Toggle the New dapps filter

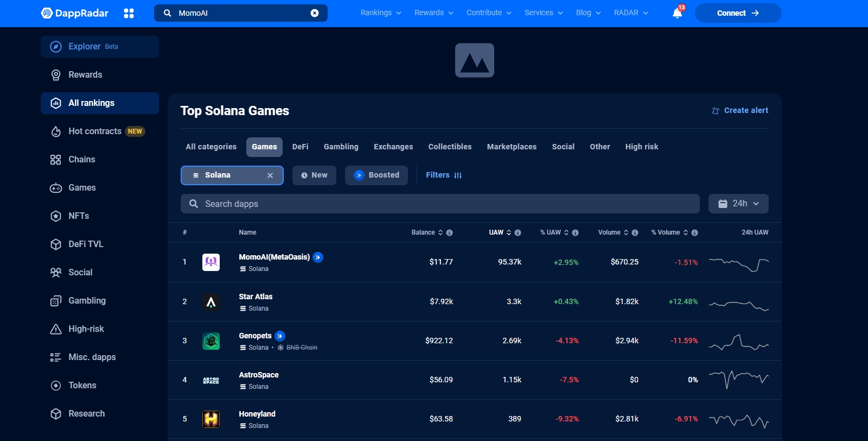314,175
